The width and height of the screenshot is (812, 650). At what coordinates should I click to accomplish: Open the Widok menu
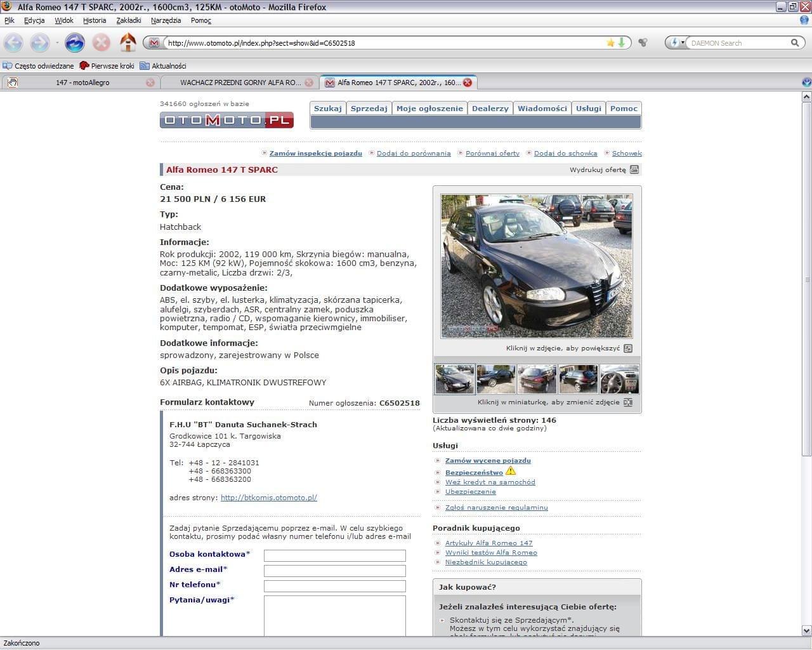point(64,20)
